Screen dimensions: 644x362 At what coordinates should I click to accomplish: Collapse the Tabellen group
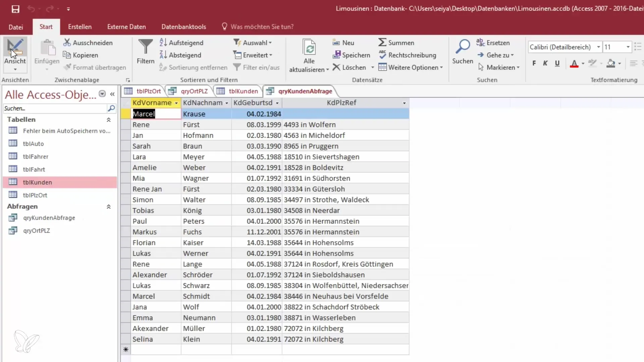[109, 120]
